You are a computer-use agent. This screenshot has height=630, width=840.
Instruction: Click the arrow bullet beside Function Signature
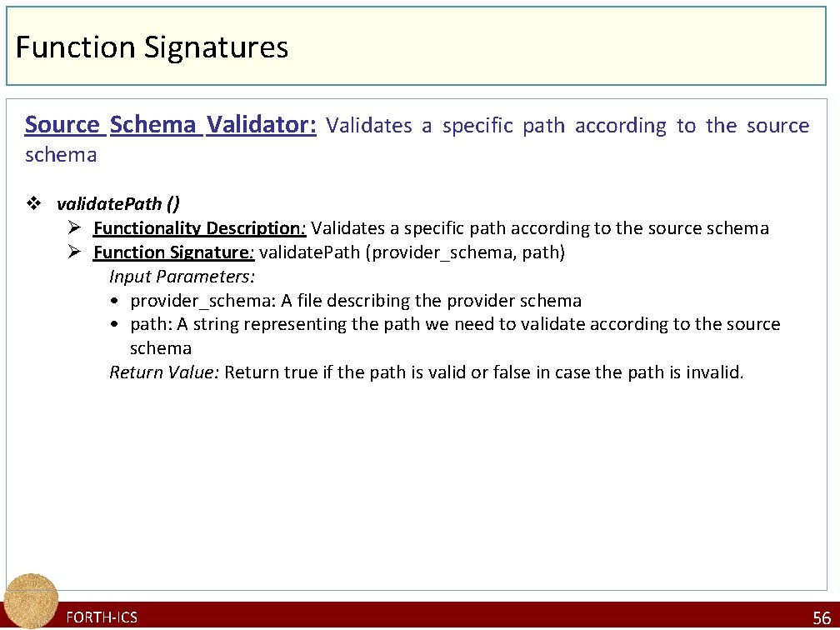tap(74, 252)
